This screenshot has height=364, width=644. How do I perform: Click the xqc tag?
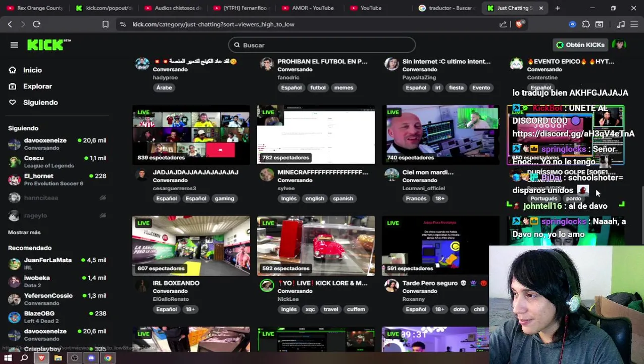310,309
